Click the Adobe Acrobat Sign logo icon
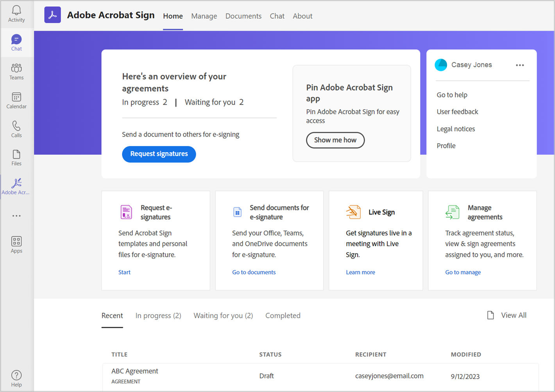Viewport: 555px width, 392px height. click(52, 15)
